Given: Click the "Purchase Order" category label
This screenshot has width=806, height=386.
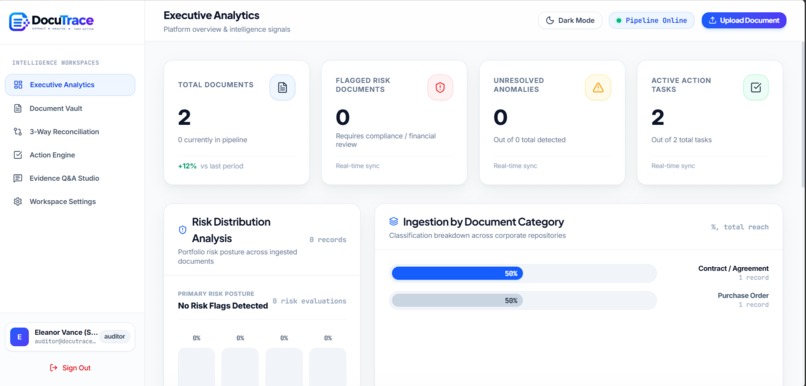Looking at the screenshot, I should tap(743, 296).
